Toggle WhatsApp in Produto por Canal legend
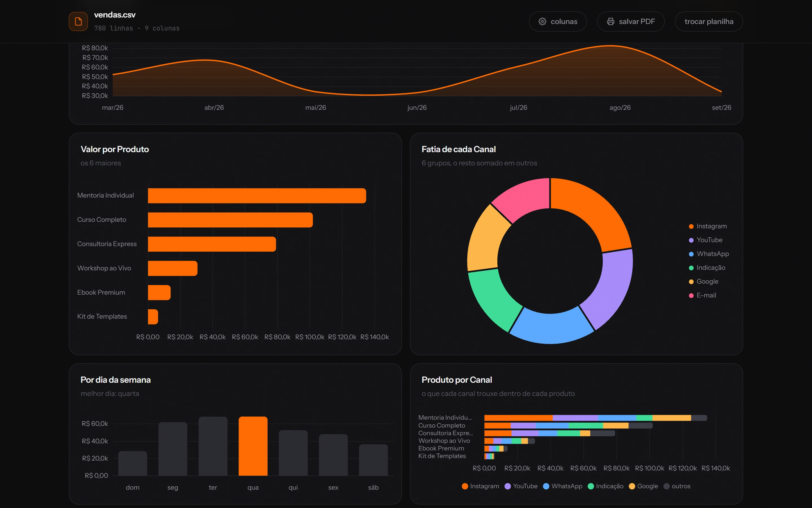The image size is (812, 508). tap(562, 486)
